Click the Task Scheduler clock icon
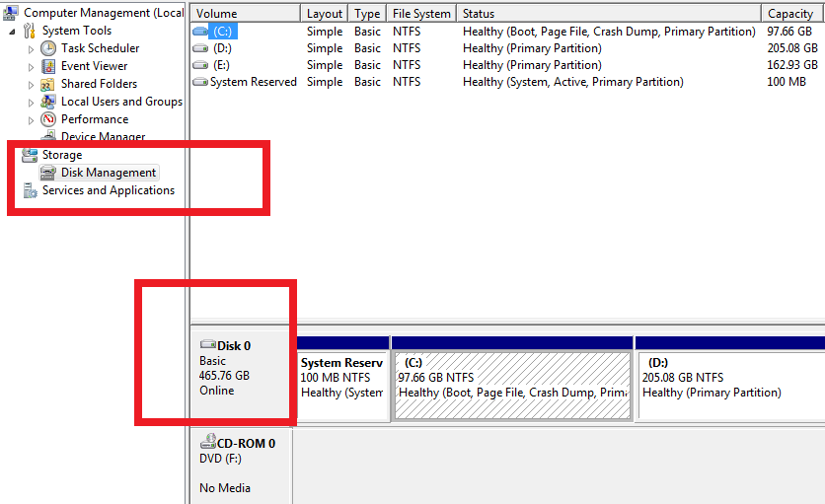Viewport: 825px width, 504px height. [48, 48]
